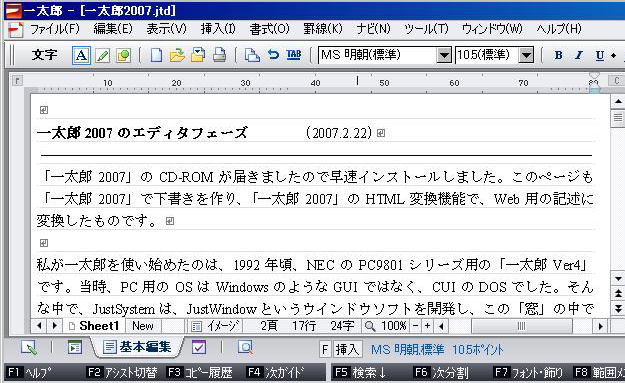The height and width of the screenshot is (383, 625).
Task: Click the printer icon in the toolbar
Action: click(219, 55)
